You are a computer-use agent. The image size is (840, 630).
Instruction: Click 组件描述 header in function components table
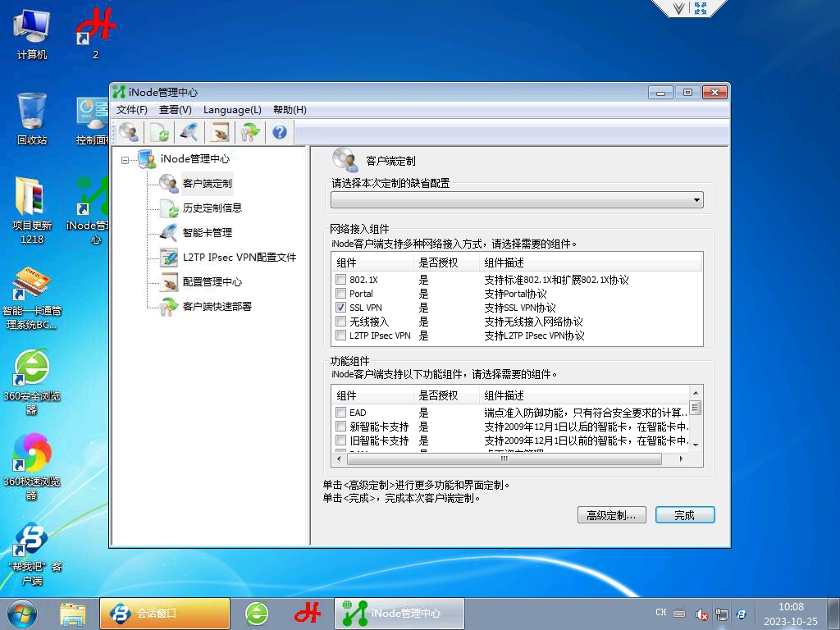585,396
